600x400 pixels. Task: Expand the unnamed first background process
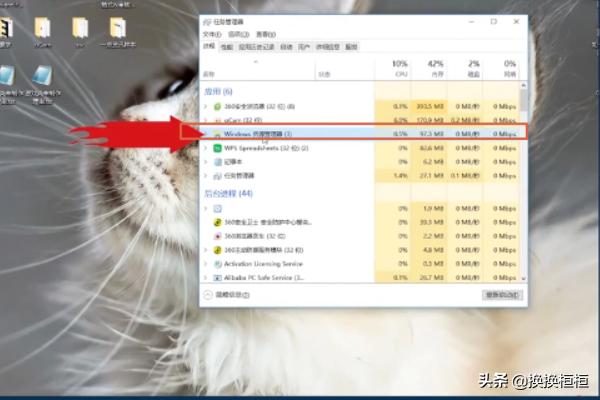(206, 209)
